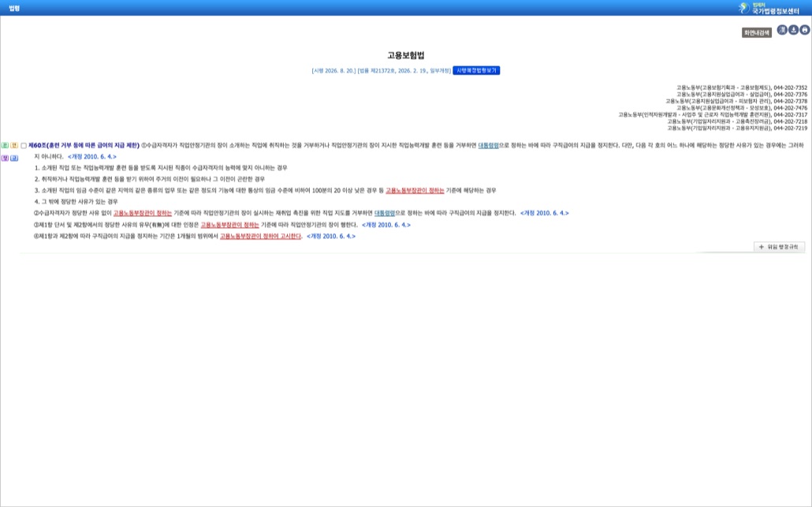Click the <개정 2010. 6. 4.> link after paragraph ①

pos(92,156)
